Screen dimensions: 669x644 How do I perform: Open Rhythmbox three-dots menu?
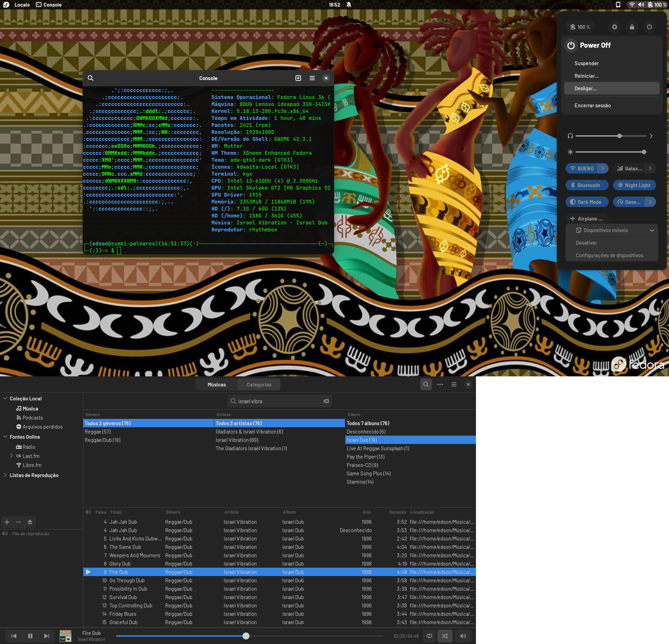440,384
